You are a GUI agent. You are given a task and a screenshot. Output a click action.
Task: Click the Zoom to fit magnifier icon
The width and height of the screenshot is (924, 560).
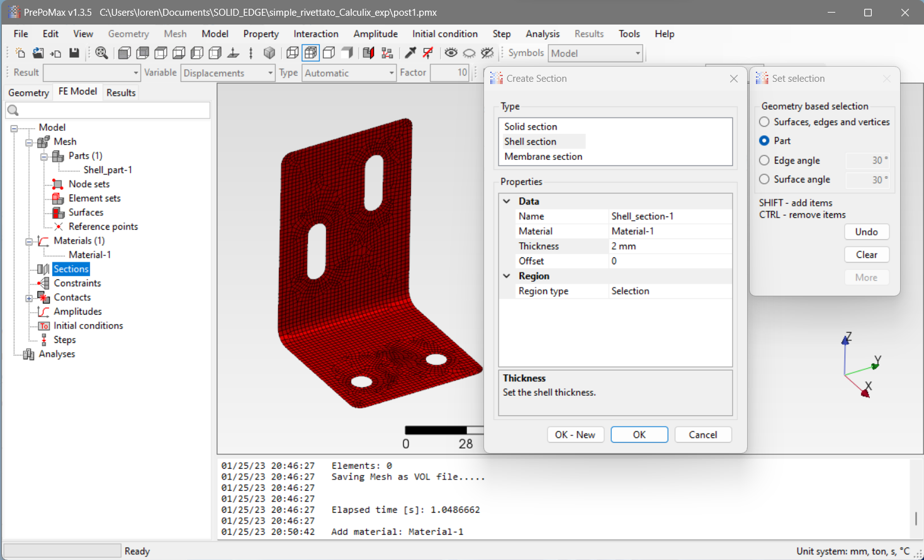click(101, 53)
